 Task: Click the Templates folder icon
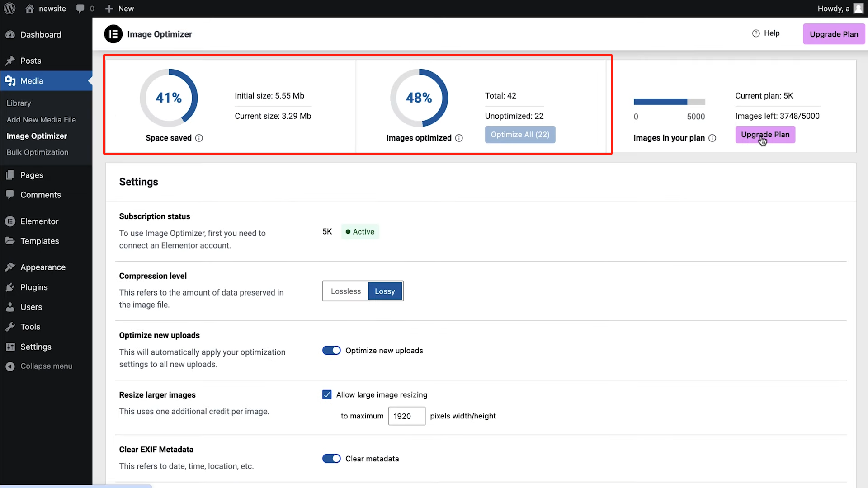click(10, 241)
